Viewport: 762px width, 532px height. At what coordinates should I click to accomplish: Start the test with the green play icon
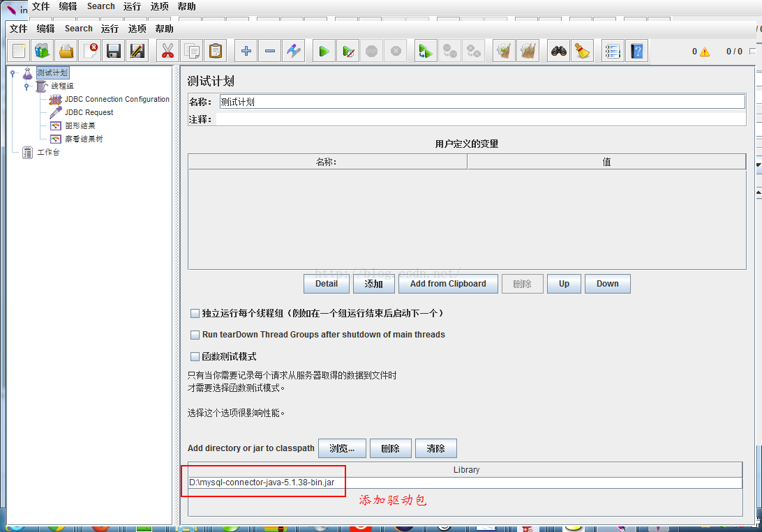click(323, 50)
